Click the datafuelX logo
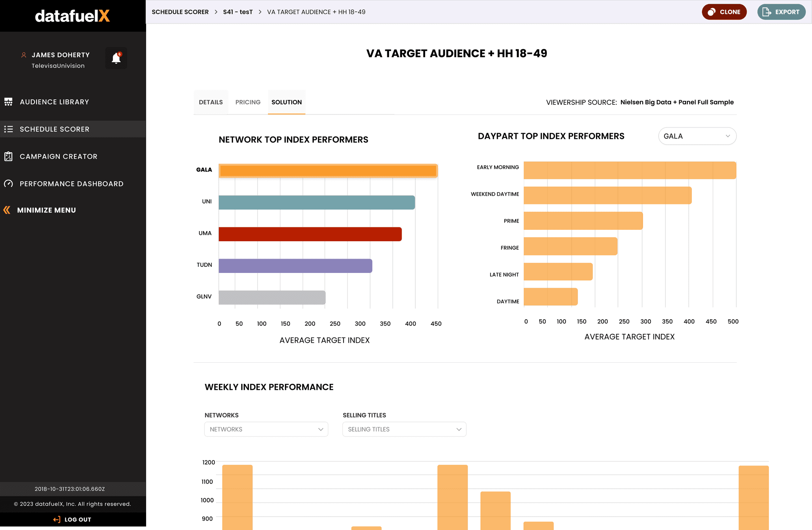This screenshot has height=530, width=812. point(72,16)
